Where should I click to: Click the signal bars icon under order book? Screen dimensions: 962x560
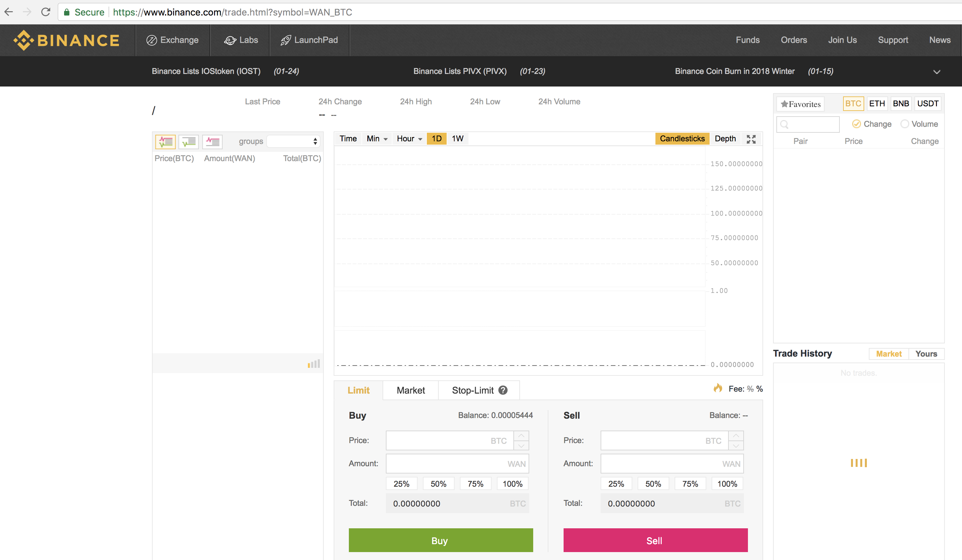314,364
